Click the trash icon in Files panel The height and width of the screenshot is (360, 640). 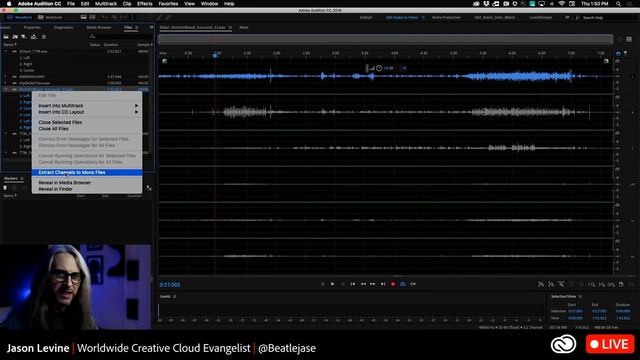44,37
